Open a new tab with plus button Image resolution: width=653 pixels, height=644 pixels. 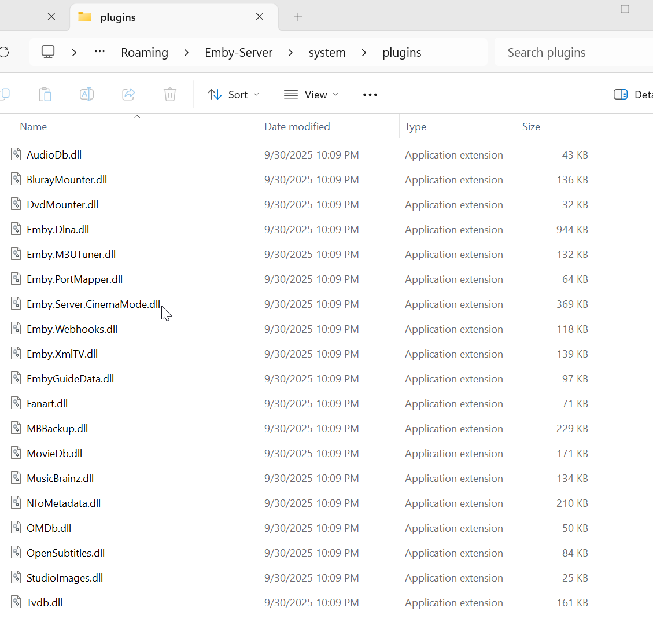click(298, 17)
